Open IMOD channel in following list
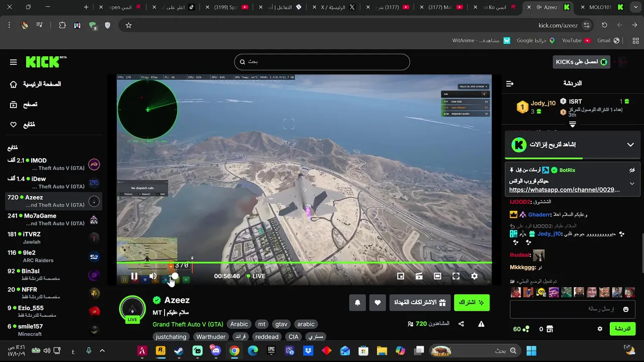The image size is (644, 362). point(53,164)
